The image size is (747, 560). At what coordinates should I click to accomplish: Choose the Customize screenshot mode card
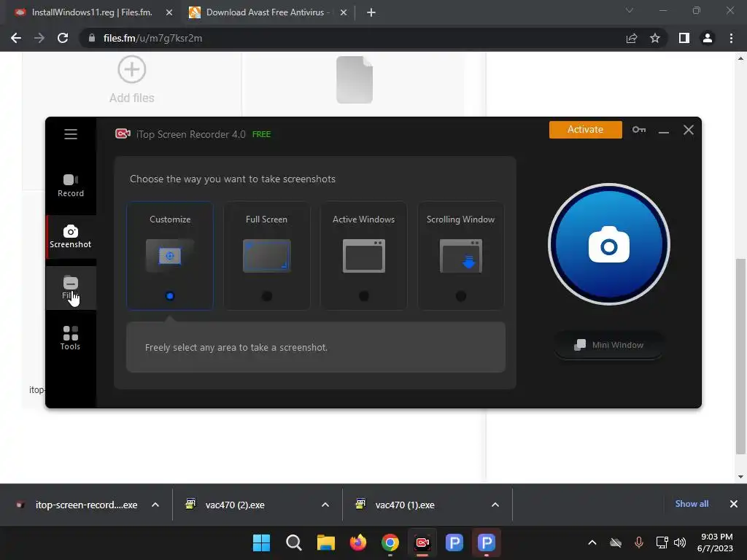click(x=170, y=256)
